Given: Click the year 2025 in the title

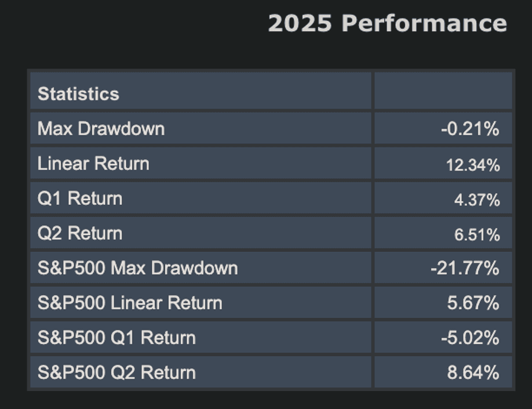Looking at the screenshot, I should 300,24.
